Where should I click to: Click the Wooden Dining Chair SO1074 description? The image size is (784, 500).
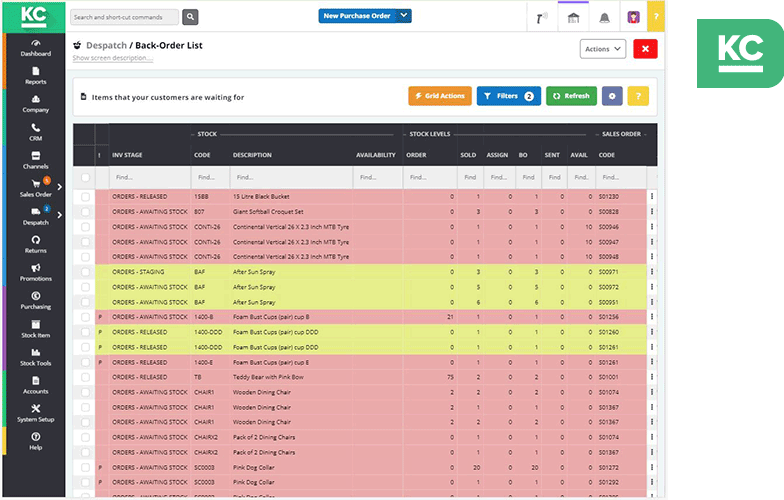pos(262,392)
